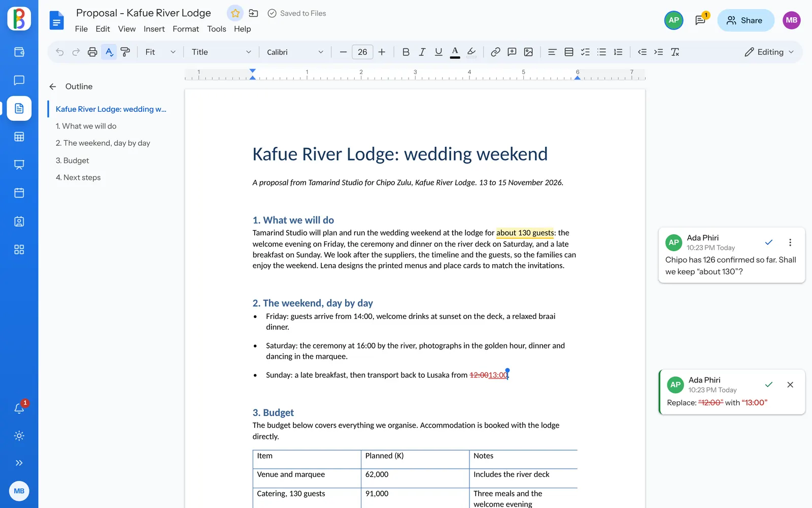The height and width of the screenshot is (508, 812).
Task: Open the Format menu
Action: coord(186,29)
